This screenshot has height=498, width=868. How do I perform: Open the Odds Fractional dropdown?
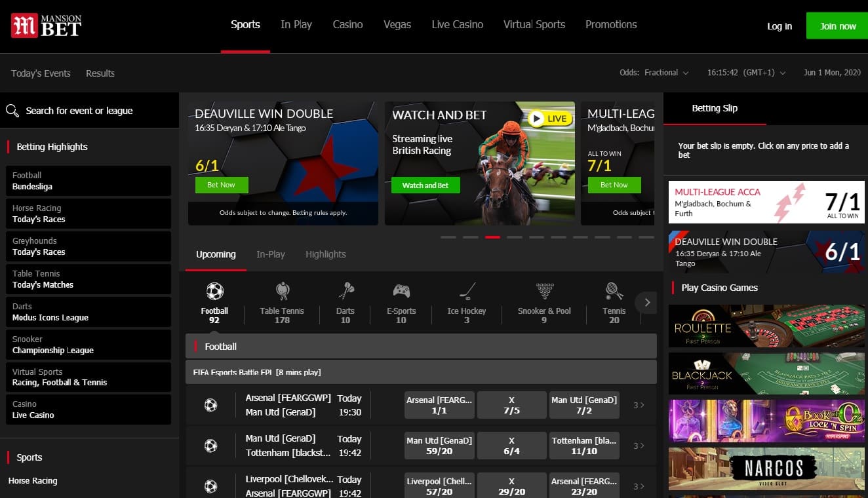(x=654, y=73)
